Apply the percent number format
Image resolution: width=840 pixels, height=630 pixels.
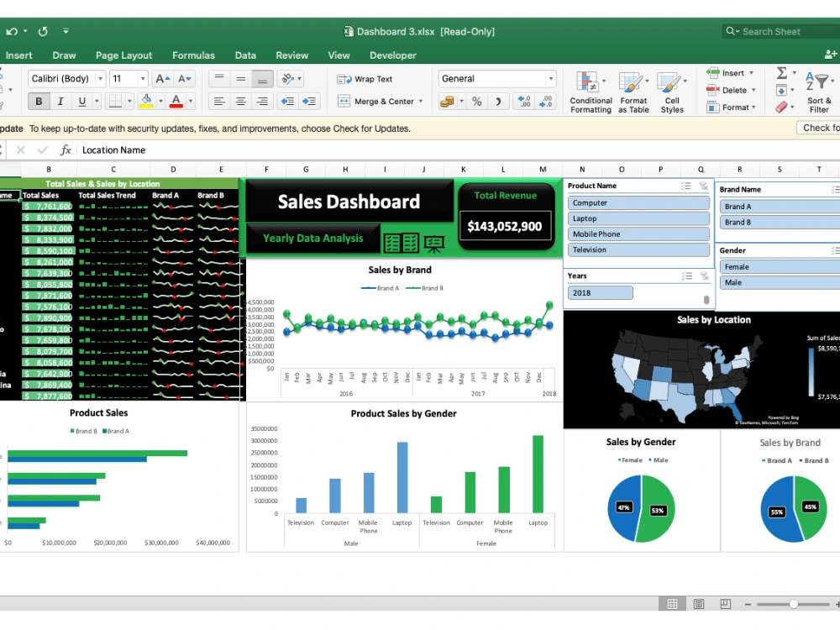click(x=476, y=101)
